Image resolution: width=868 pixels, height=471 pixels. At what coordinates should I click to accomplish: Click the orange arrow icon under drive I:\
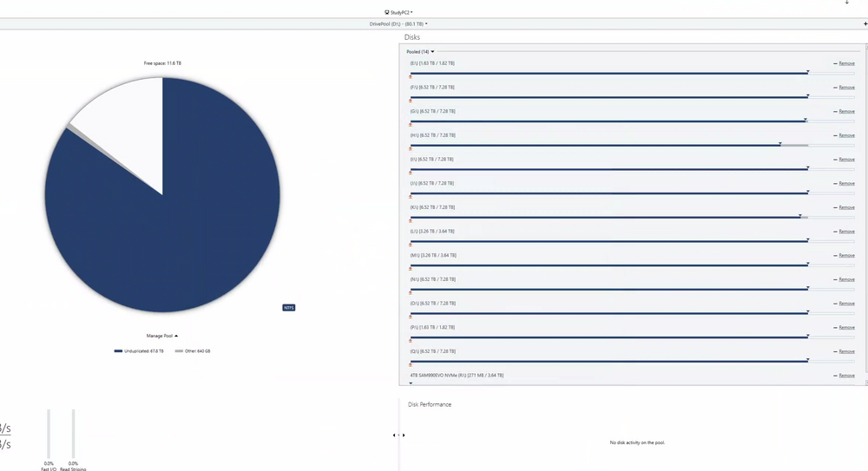click(411, 173)
